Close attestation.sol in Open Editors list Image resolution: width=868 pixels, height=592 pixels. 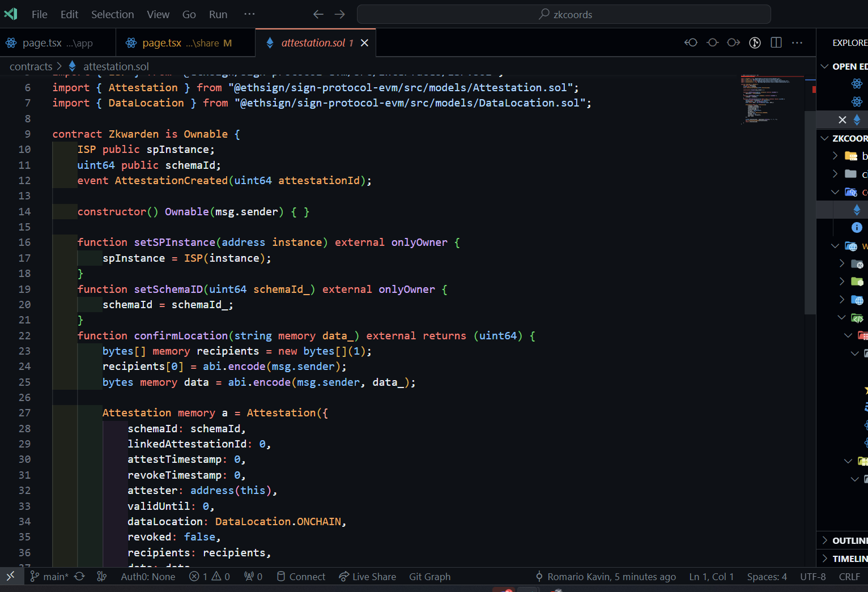[843, 120]
